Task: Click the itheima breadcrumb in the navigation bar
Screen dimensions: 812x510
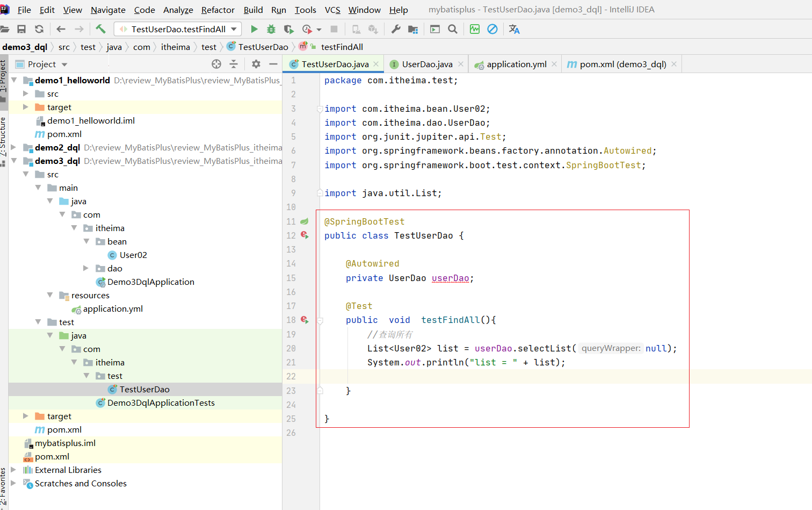Action: [175, 47]
